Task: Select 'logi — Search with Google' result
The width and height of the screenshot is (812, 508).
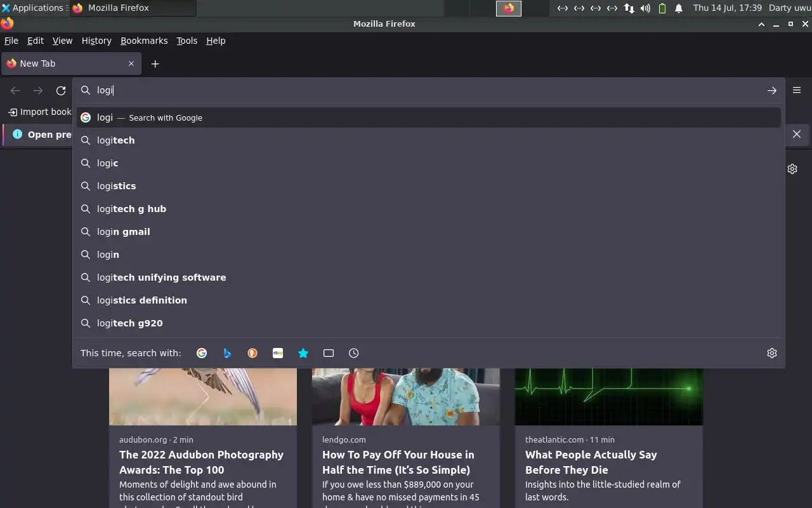Action: pos(429,117)
